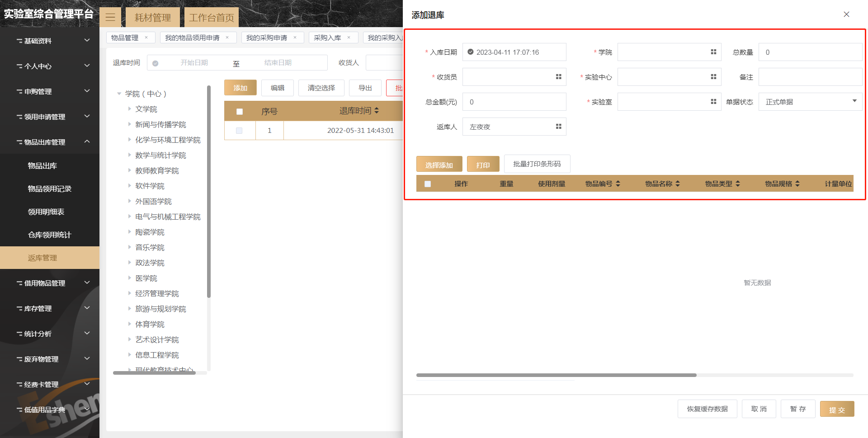Switch to the 采购入库 tab

coord(327,38)
